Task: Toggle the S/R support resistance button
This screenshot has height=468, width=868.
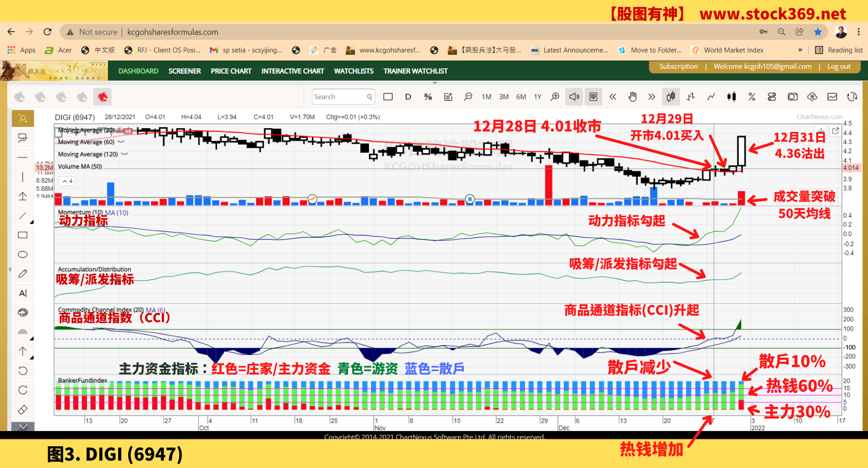Action: (428, 97)
